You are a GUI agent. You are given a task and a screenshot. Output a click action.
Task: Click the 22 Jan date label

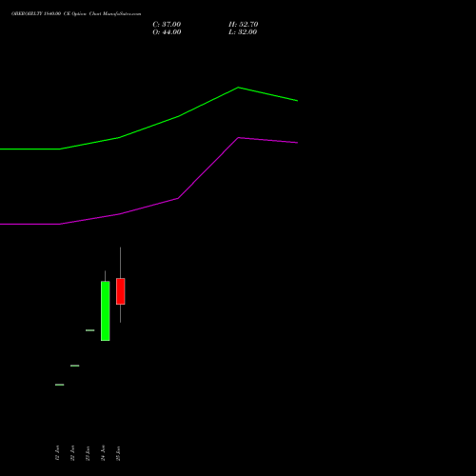(72, 453)
